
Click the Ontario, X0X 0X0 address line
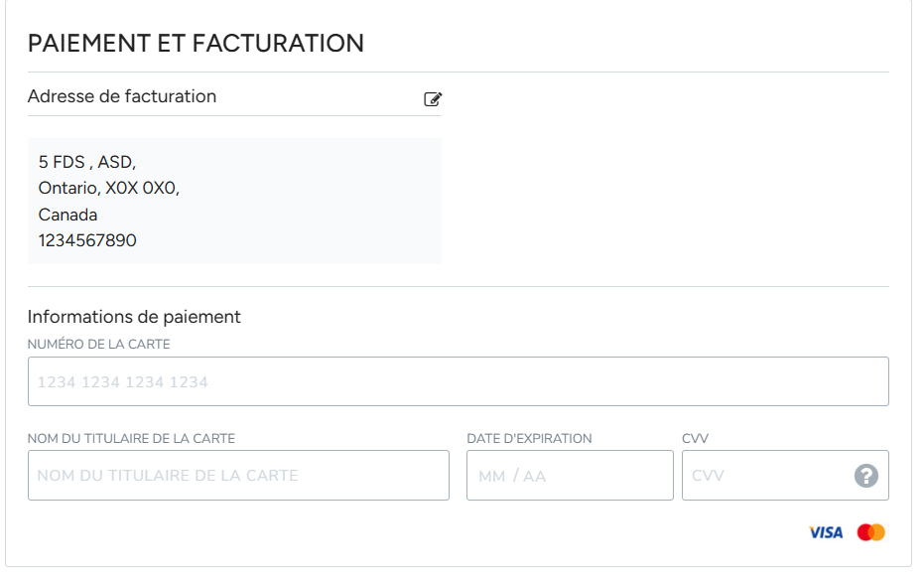pos(109,188)
